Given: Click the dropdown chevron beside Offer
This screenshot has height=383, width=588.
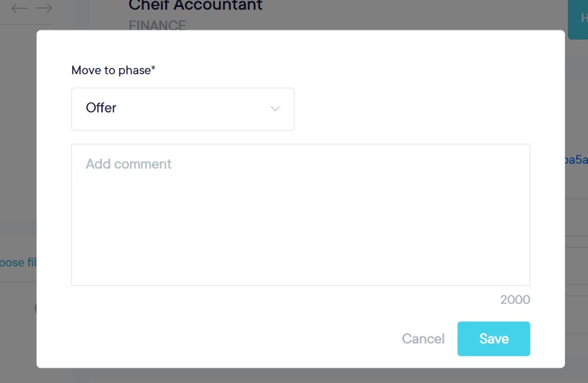Looking at the screenshot, I should [275, 109].
